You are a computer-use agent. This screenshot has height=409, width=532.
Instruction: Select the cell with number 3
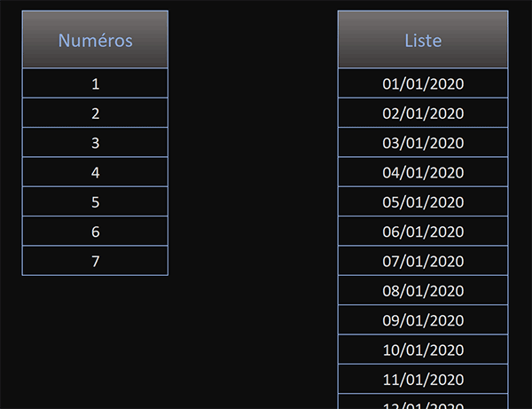click(x=95, y=142)
